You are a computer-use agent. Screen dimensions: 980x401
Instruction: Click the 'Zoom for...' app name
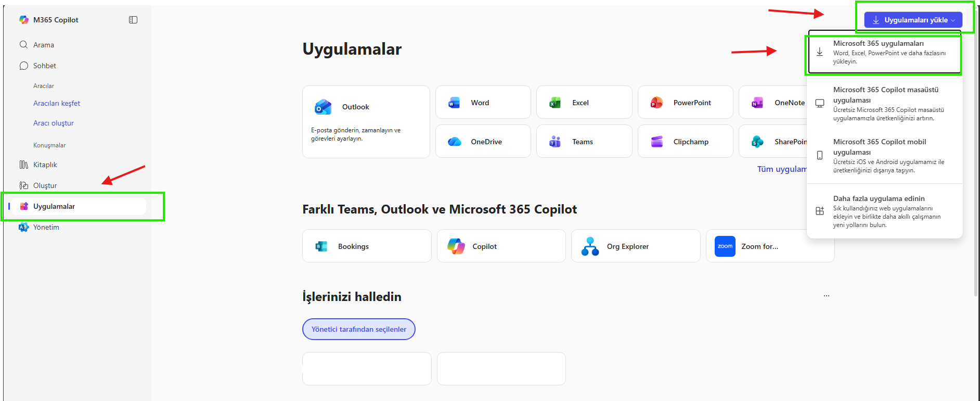pyautogui.click(x=760, y=246)
